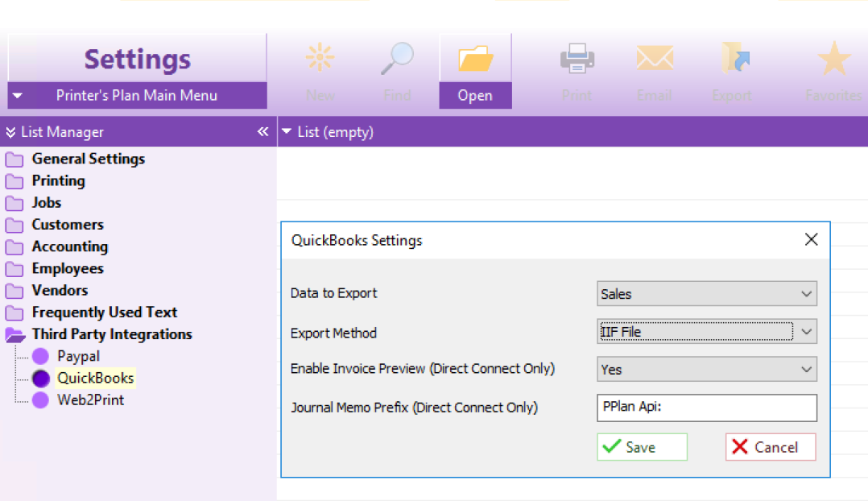Click the Vendors folder icon

click(14, 292)
